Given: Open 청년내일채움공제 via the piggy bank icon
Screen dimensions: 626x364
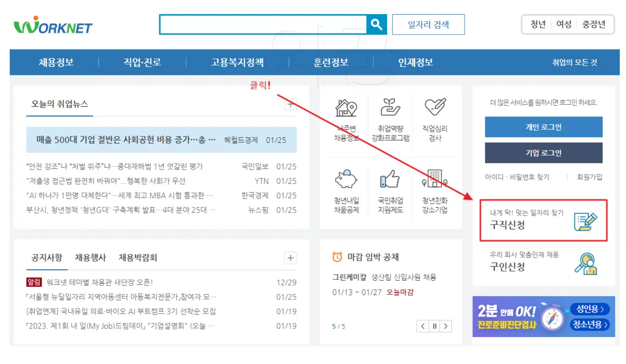Looking at the screenshot, I should (346, 179).
